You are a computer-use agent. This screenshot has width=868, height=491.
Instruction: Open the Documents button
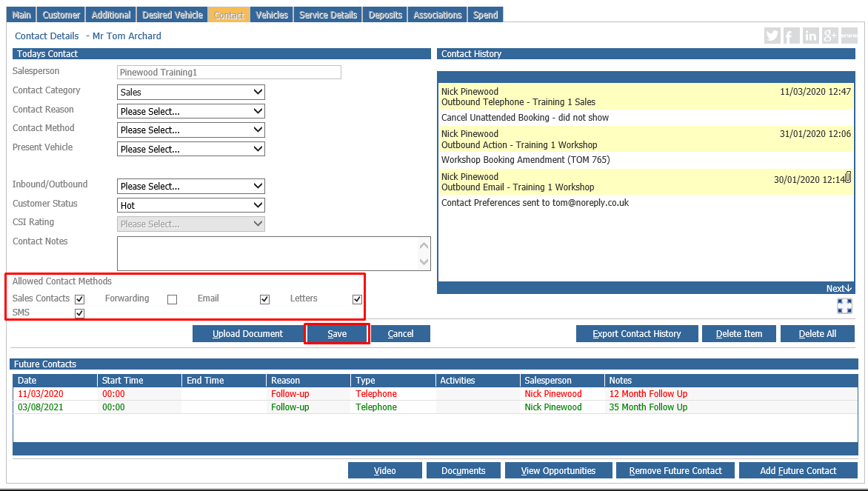pos(464,470)
